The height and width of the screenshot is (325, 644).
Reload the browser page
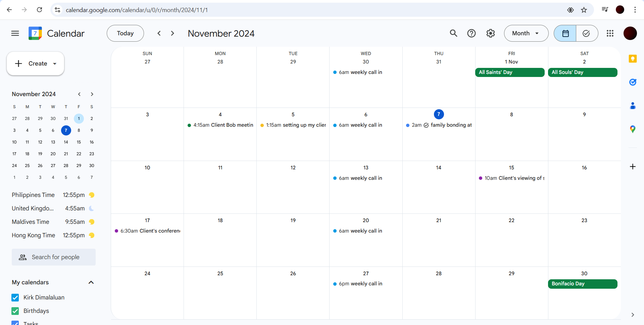click(x=40, y=10)
